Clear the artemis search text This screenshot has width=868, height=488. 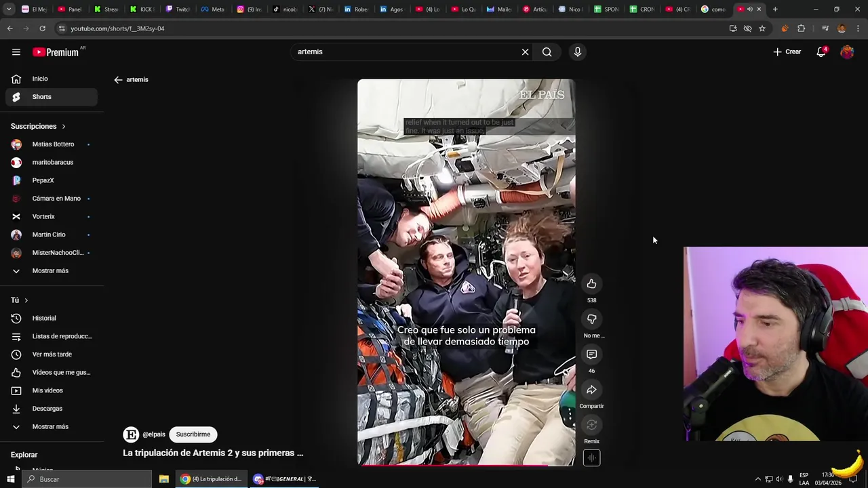click(x=525, y=52)
